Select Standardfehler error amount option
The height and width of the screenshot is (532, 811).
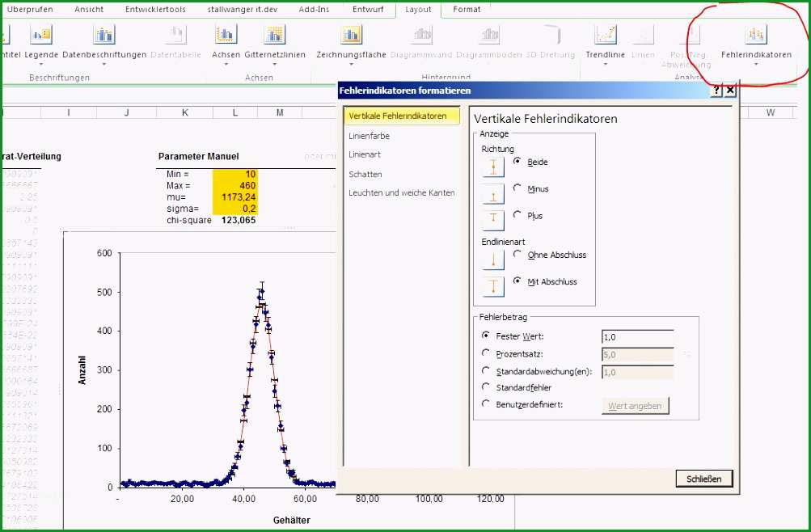coord(485,386)
